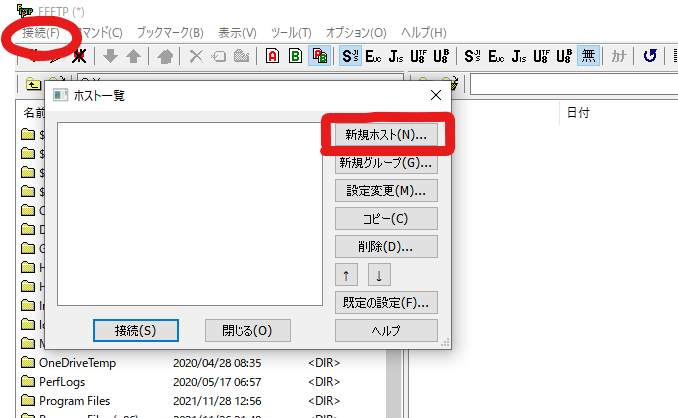Toggle half-width kana conversion (かナ icon)
The image size is (678, 418).
(619, 56)
